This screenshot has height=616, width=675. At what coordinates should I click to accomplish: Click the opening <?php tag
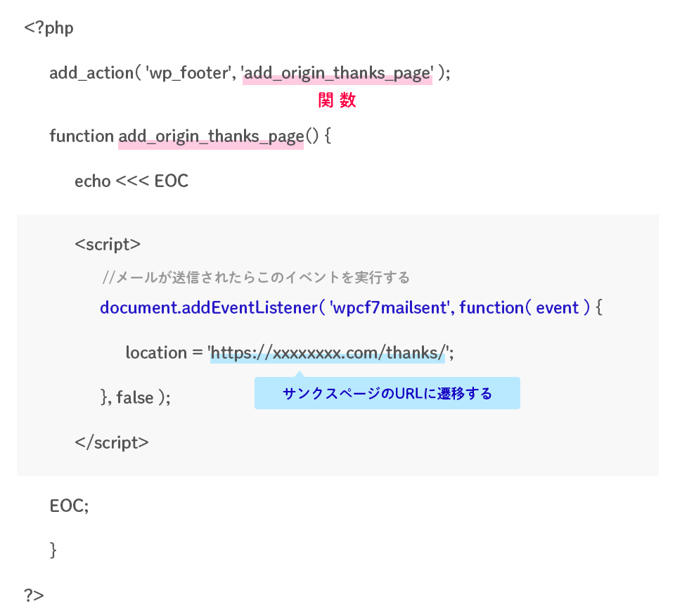(49, 28)
